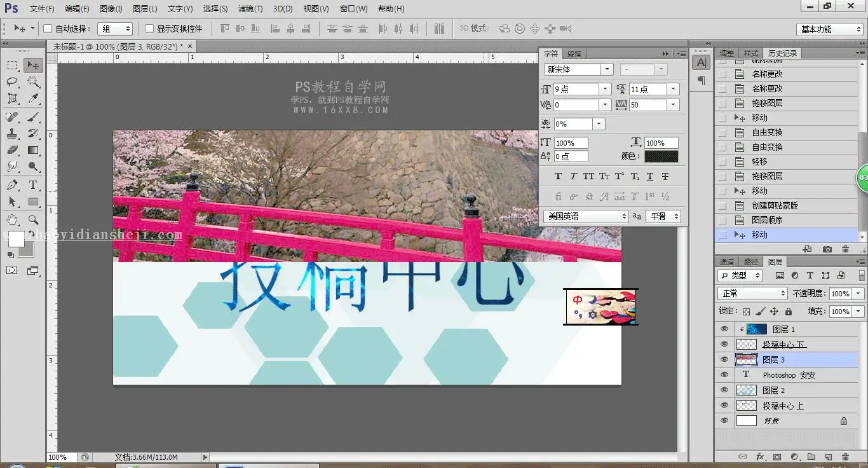Select the Crop tool

click(12, 99)
